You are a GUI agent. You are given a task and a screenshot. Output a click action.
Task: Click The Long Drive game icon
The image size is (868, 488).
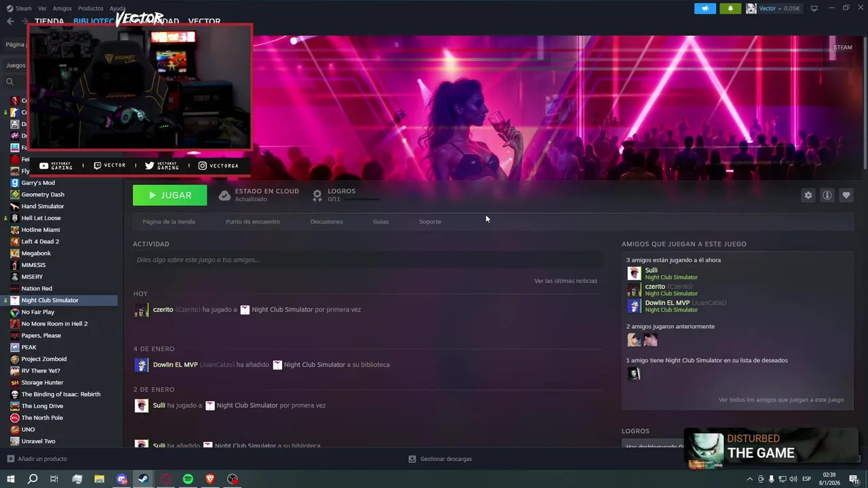coord(15,406)
